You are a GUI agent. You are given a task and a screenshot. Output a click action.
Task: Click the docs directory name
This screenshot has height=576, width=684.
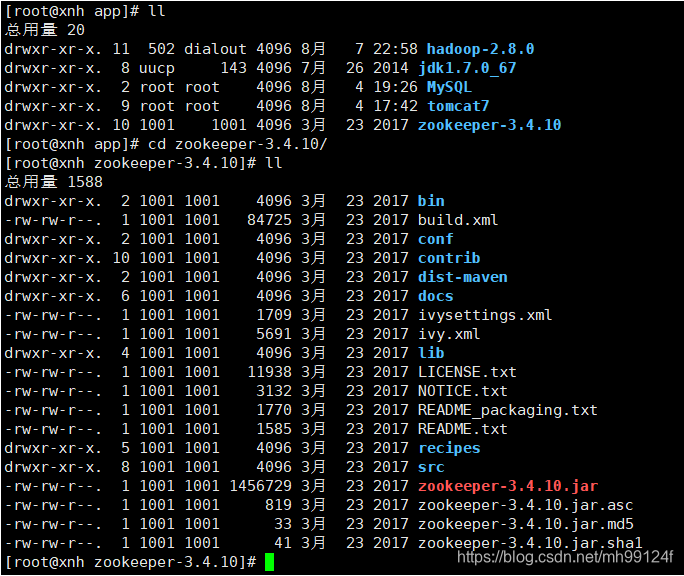(x=435, y=296)
